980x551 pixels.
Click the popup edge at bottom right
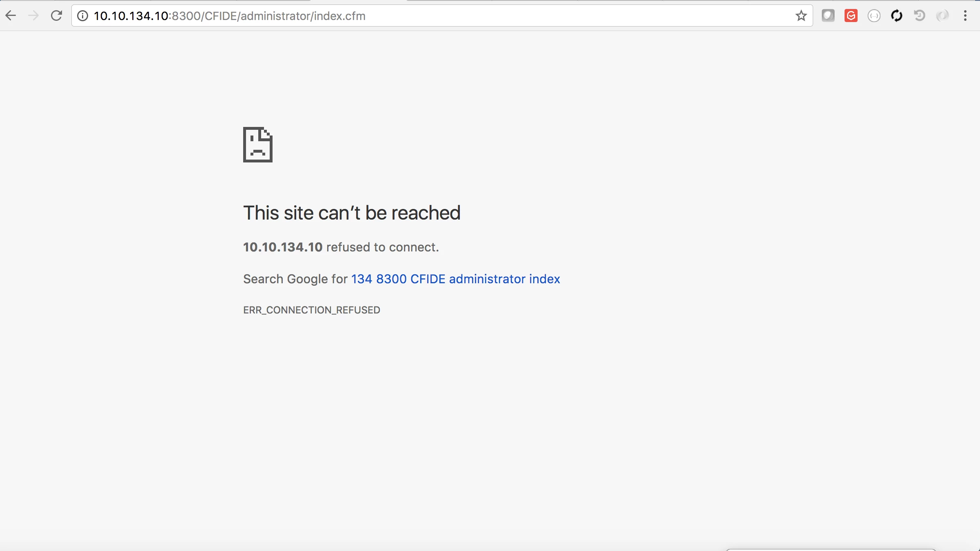point(830,550)
